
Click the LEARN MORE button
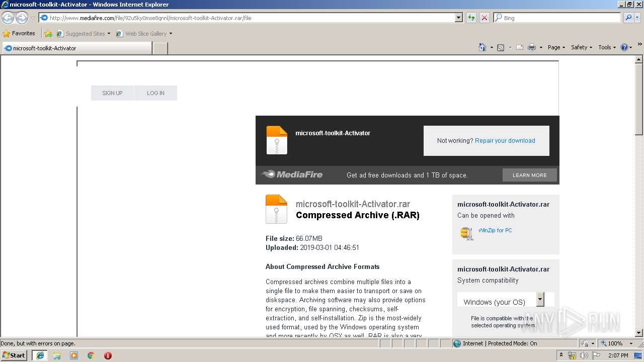point(529,175)
